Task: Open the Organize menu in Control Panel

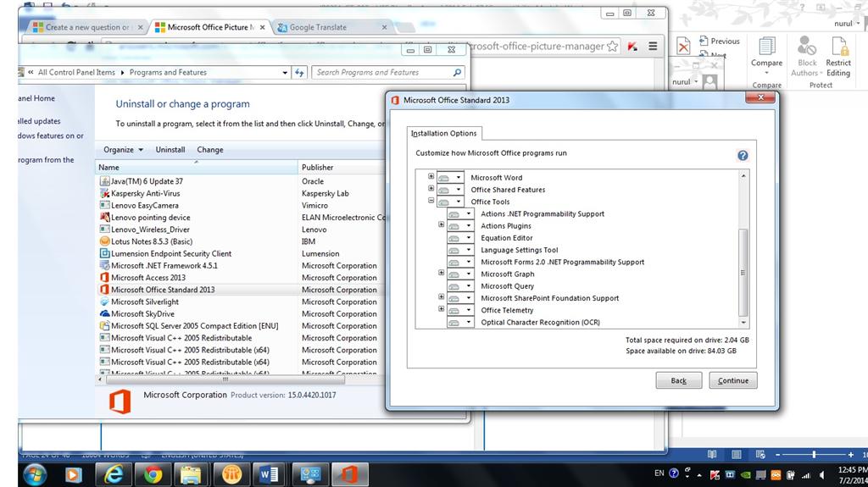Action: [x=123, y=150]
